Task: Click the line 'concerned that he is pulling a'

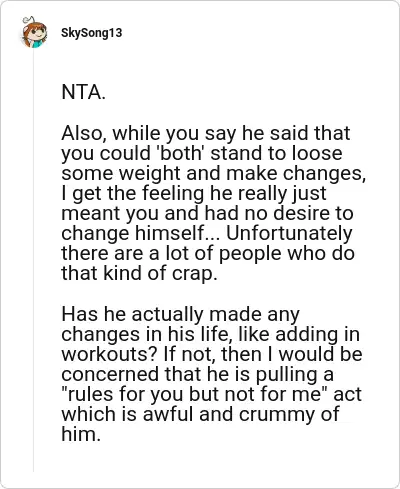Action: click(x=197, y=374)
